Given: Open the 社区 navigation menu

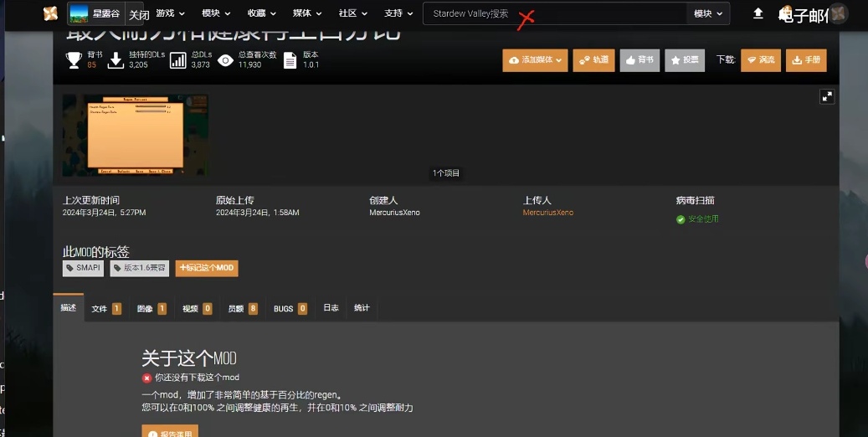Looking at the screenshot, I should (x=352, y=13).
